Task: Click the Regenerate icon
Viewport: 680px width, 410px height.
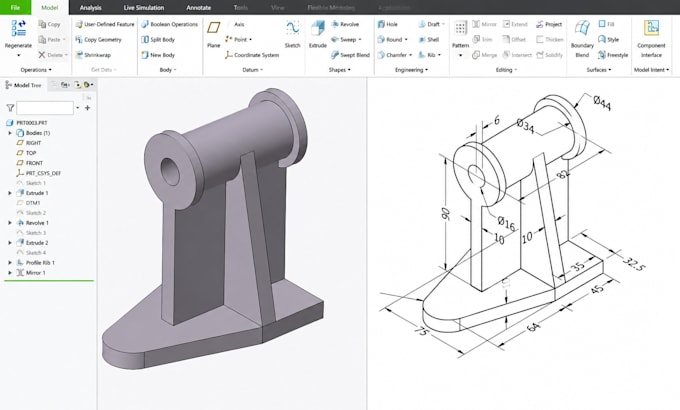Action: (x=18, y=29)
